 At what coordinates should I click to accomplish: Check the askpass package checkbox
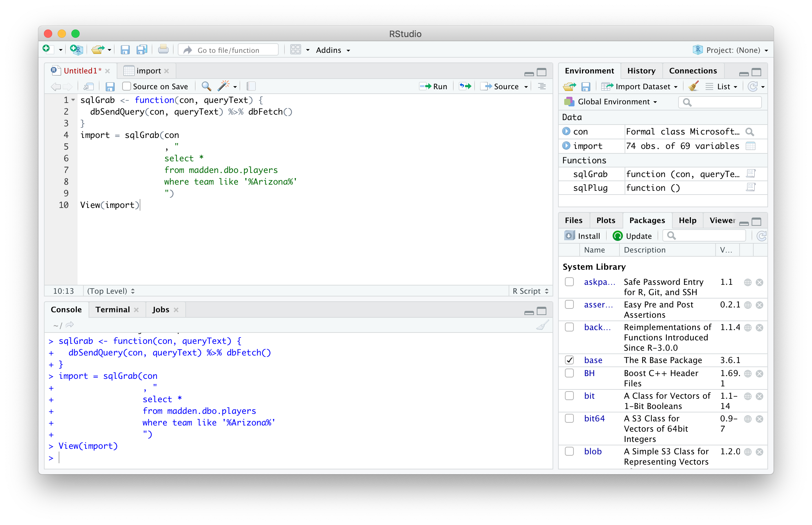pyautogui.click(x=569, y=282)
